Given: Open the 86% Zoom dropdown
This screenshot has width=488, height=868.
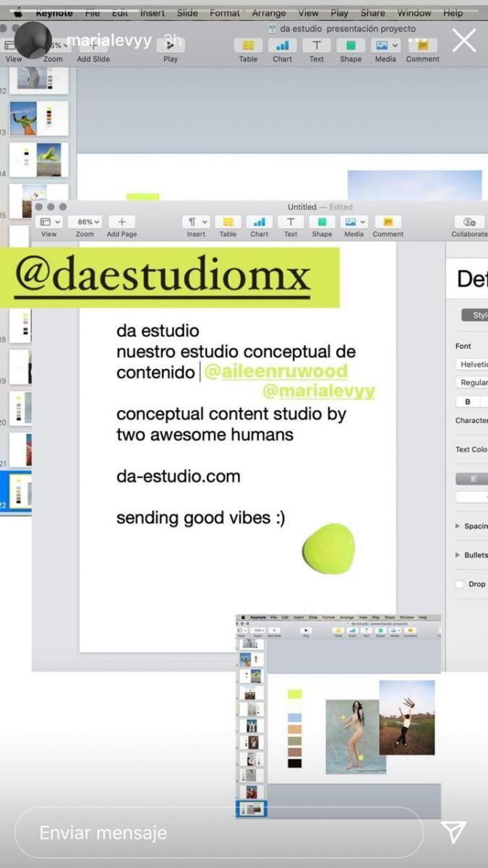Looking at the screenshot, I should [x=85, y=222].
